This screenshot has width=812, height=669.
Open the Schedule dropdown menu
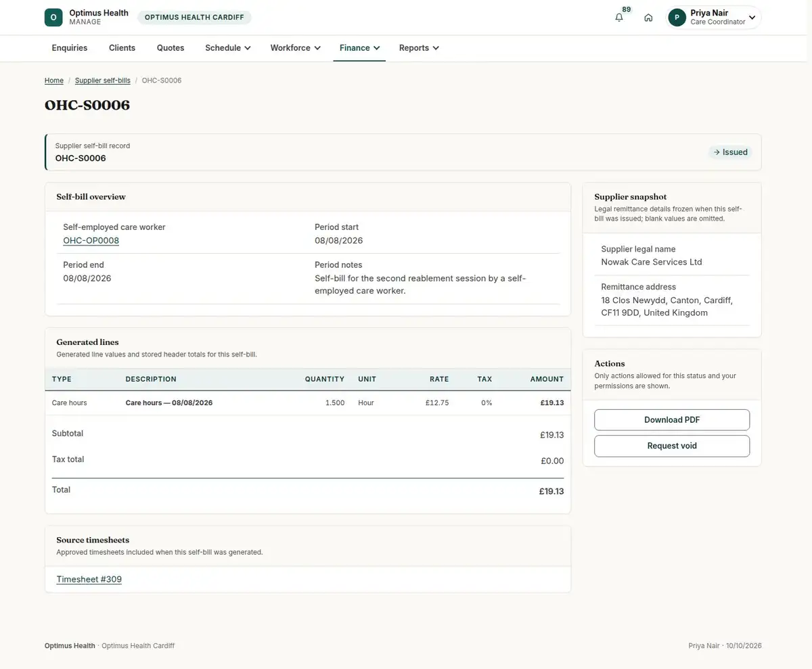tap(228, 48)
